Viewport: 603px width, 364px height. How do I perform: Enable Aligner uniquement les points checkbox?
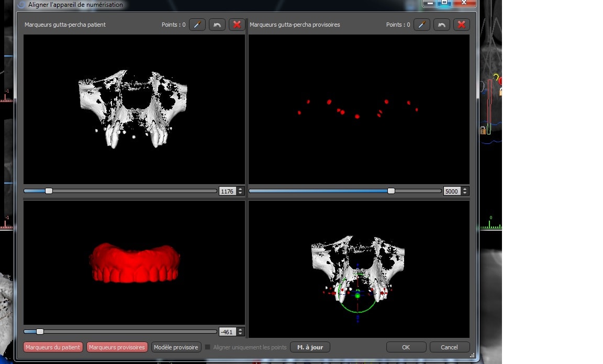208,347
